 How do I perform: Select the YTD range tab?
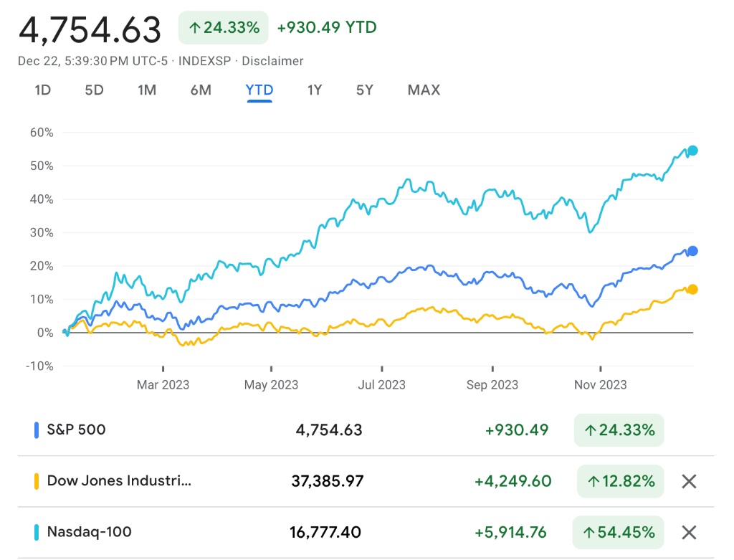coord(259,90)
